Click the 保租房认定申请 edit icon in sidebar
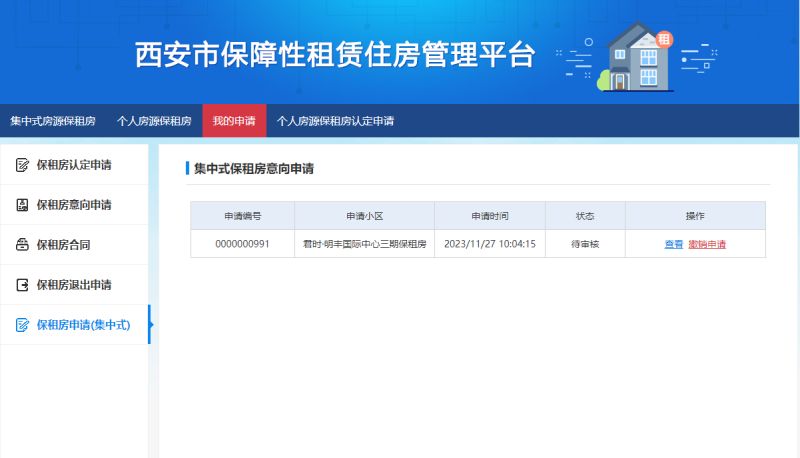 point(22,164)
